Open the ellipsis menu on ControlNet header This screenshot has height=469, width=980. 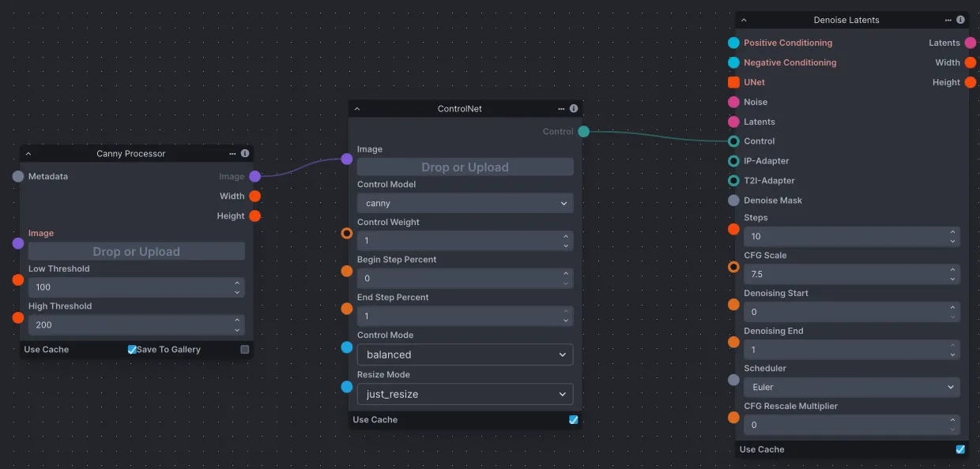point(561,108)
